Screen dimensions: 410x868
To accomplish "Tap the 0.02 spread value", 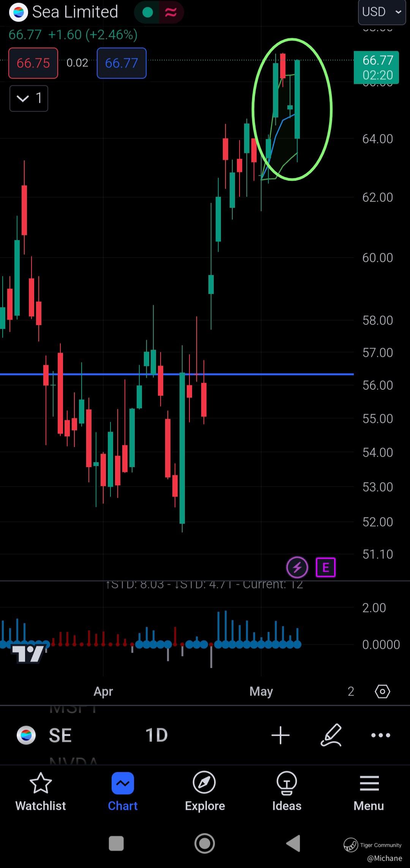I will pyautogui.click(x=77, y=63).
